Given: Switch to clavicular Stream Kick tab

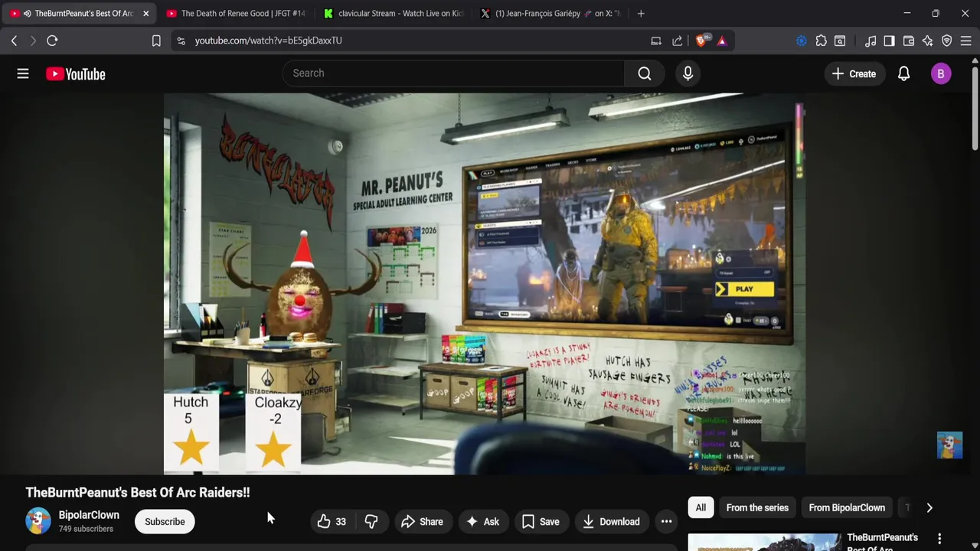Looking at the screenshot, I should [393, 13].
